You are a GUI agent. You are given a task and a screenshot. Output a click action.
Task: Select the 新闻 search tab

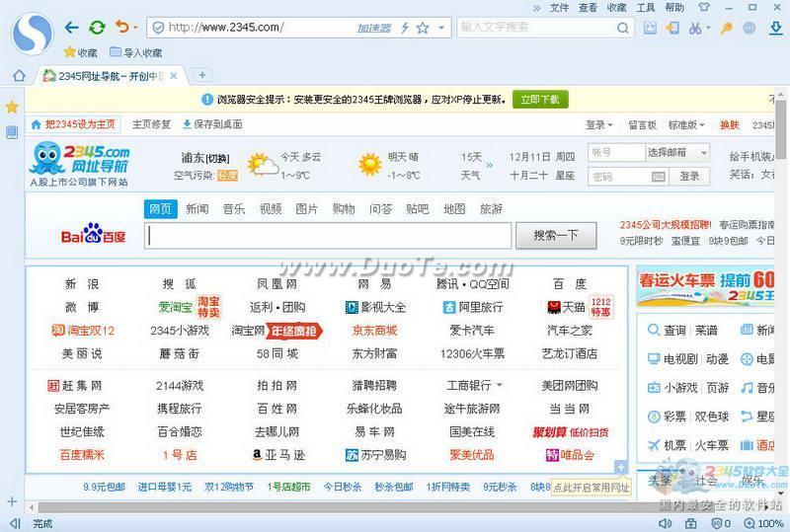click(197, 209)
